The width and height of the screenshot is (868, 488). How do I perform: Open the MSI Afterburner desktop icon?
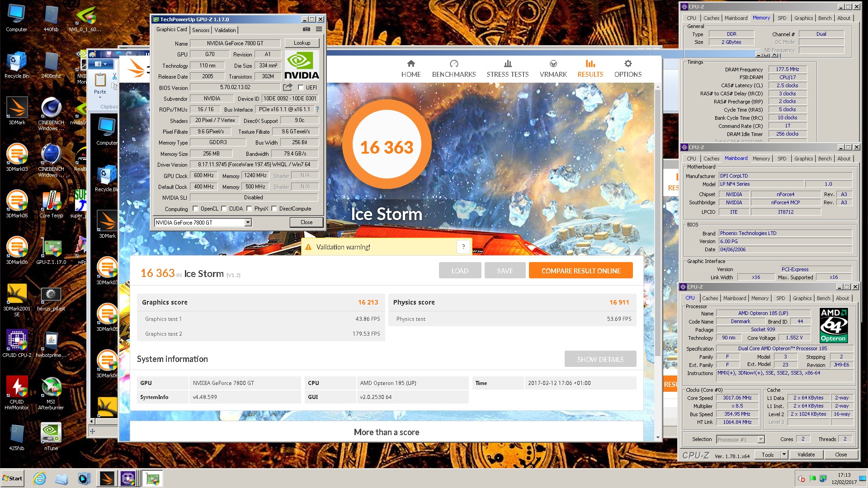click(51, 393)
